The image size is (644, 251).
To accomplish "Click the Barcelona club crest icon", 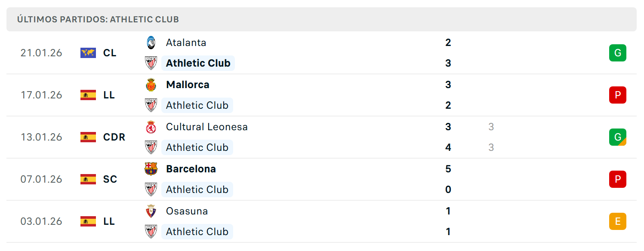I will (x=151, y=169).
